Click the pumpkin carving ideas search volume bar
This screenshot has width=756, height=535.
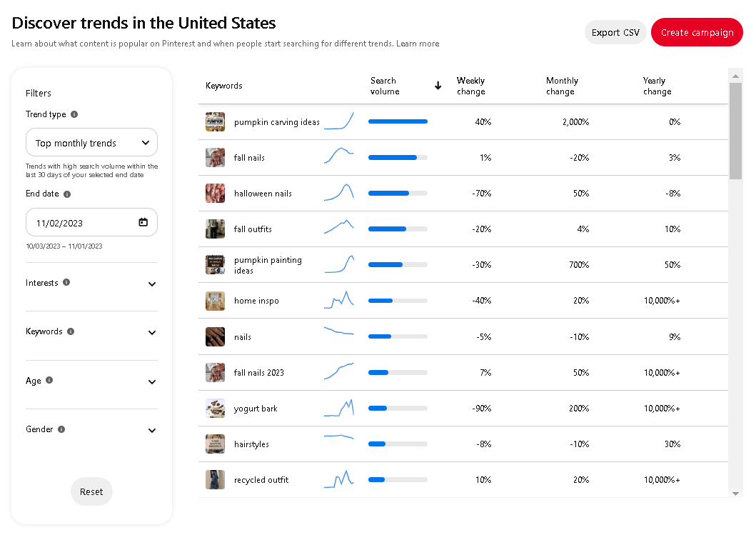pos(397,121)
